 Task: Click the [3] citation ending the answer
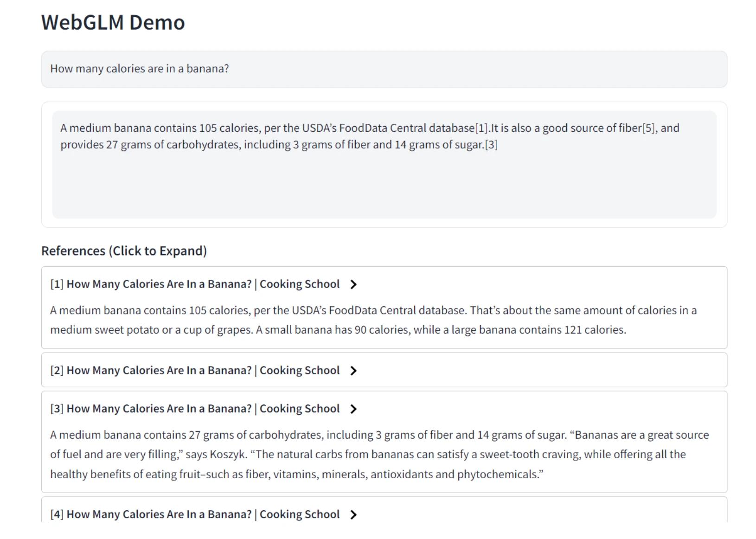(491, 145)
